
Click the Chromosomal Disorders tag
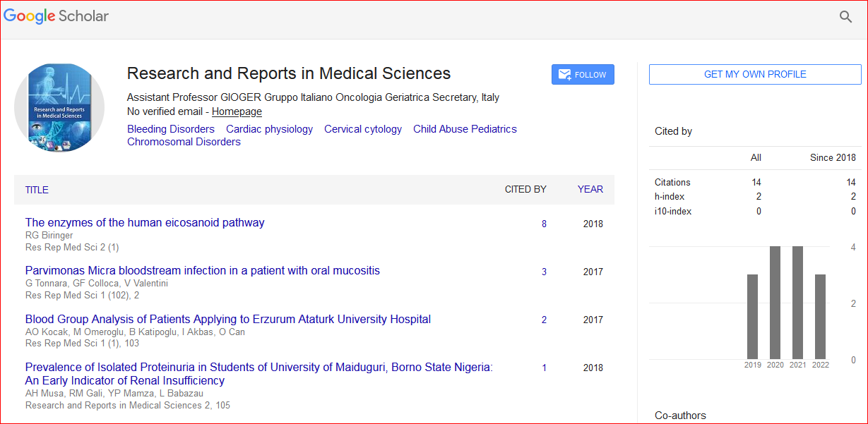184,142
